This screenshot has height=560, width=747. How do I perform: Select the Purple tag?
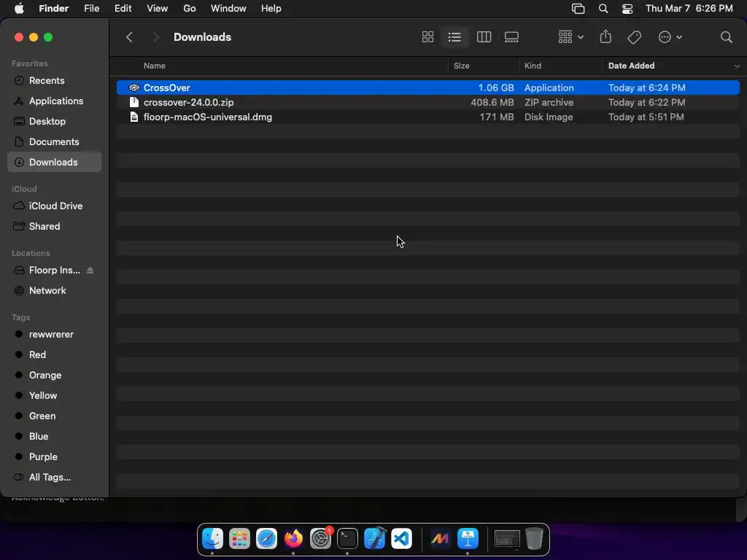[54, 456]
